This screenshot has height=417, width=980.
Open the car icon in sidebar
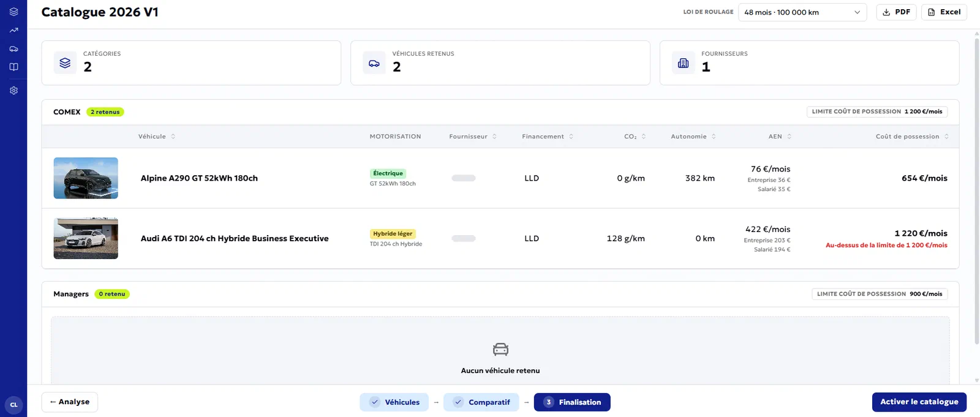(x=13, y=48)
